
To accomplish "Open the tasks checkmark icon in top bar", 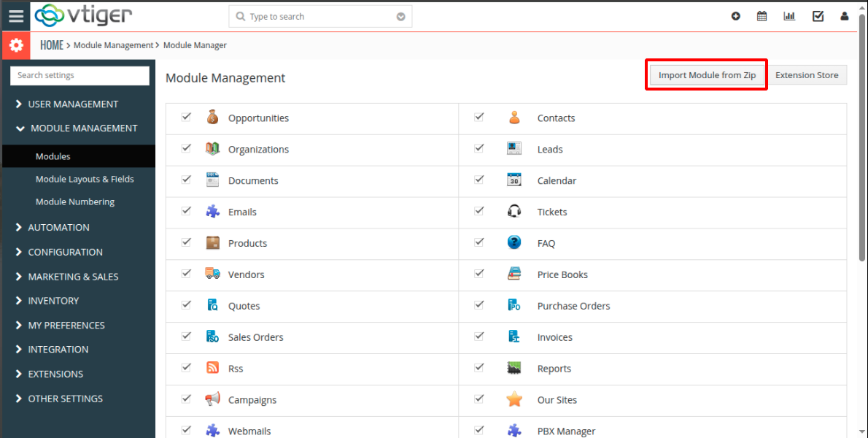I will click(x=818, y=17).
